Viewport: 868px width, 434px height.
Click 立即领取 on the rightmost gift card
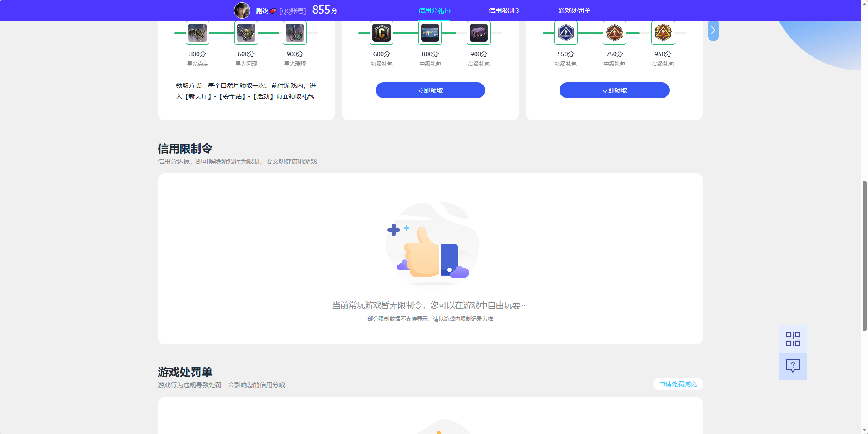coord(614,90)
